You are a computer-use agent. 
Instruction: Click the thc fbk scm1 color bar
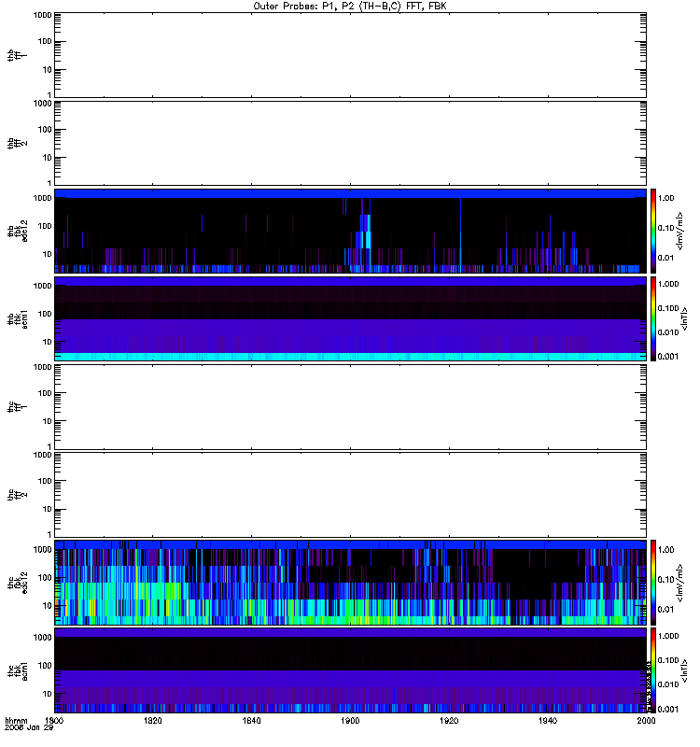[x=653, y=670]
